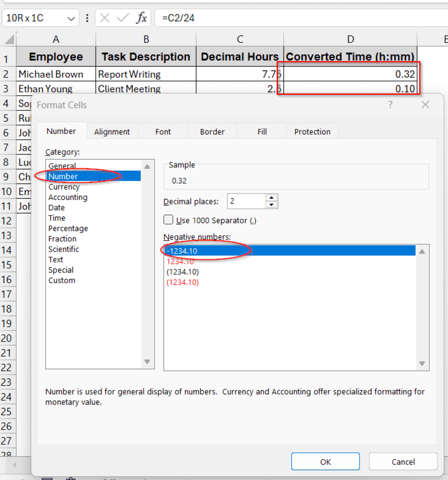
Task: Select the (1234.10) negative number format
Action: tap(182, 271)
